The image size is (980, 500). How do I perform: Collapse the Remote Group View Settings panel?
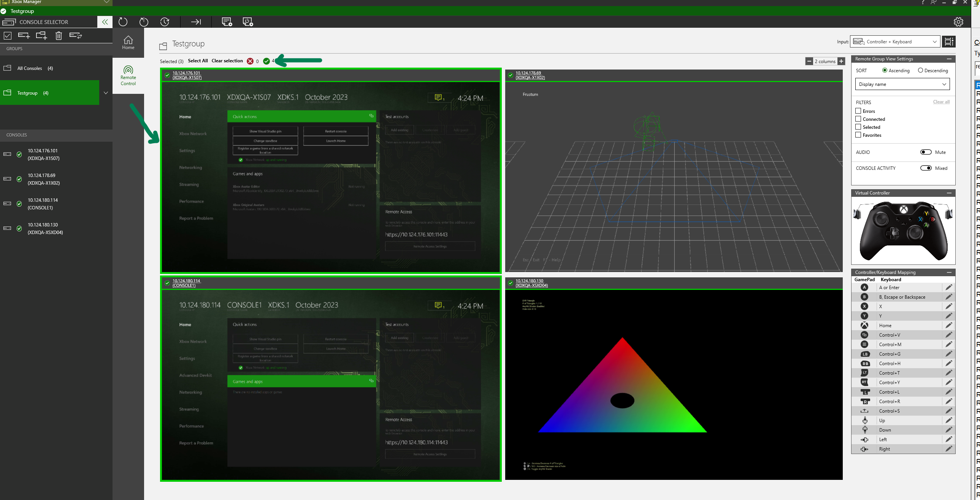point(949,59)
